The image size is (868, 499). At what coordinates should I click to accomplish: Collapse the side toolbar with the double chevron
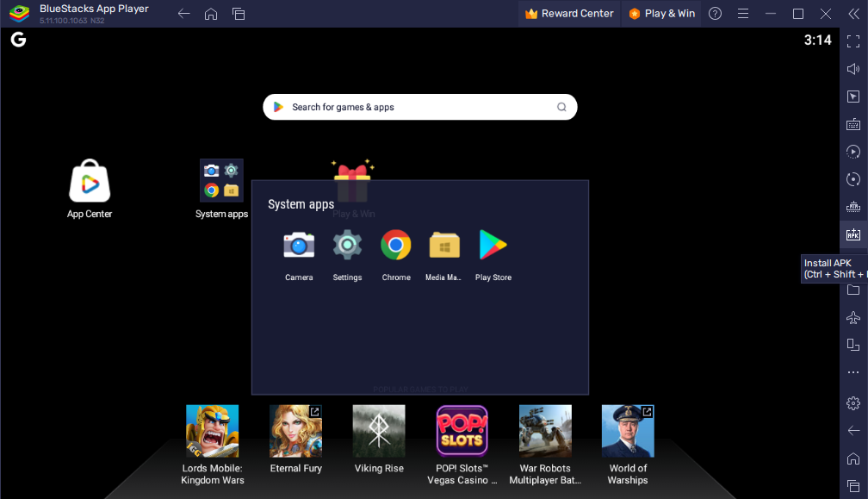853,14
